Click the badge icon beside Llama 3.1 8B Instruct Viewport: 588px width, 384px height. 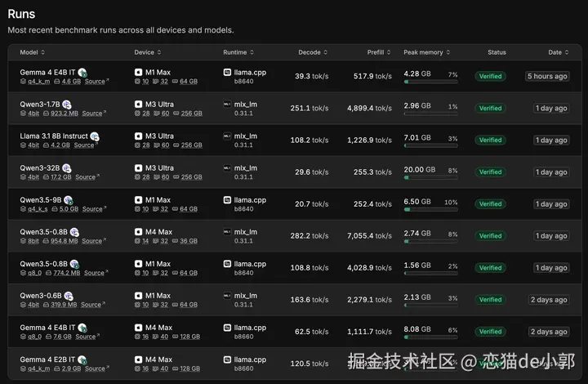[x=95, y=136]
